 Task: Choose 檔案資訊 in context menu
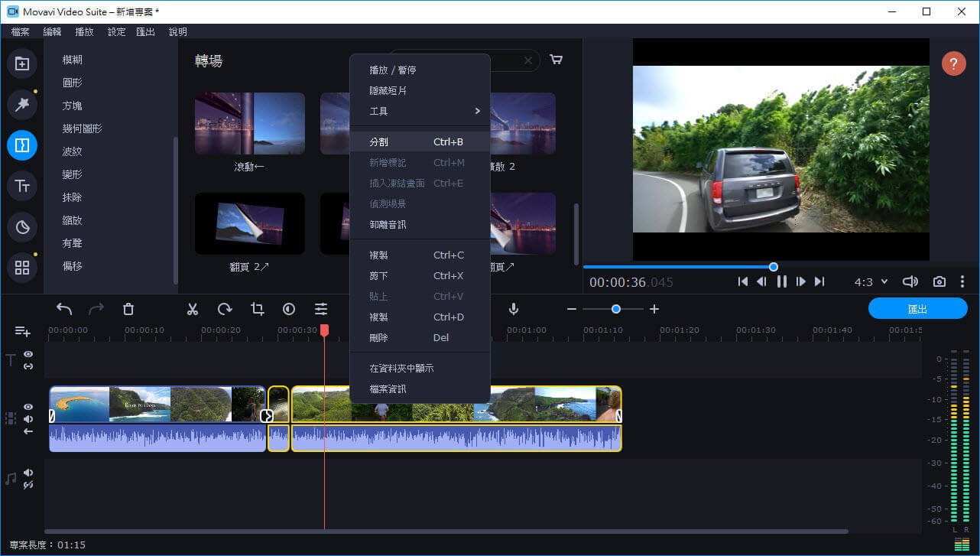(x=420, y=389)
